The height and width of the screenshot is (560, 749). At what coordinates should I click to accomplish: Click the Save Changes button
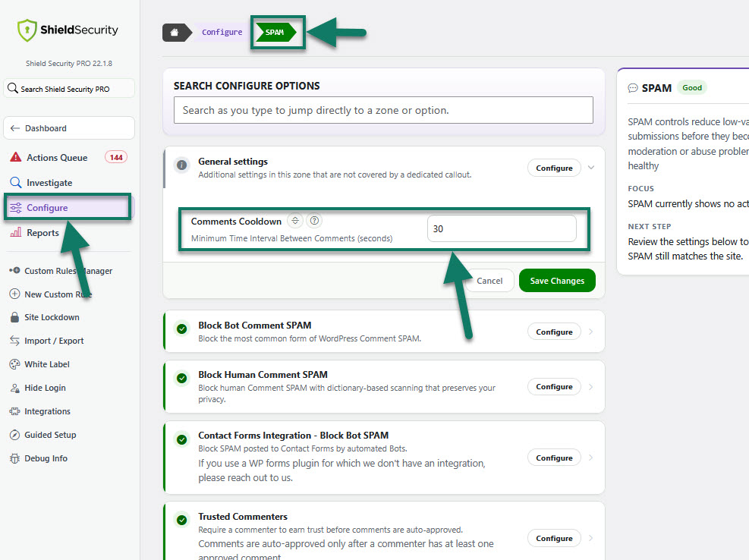557,281
